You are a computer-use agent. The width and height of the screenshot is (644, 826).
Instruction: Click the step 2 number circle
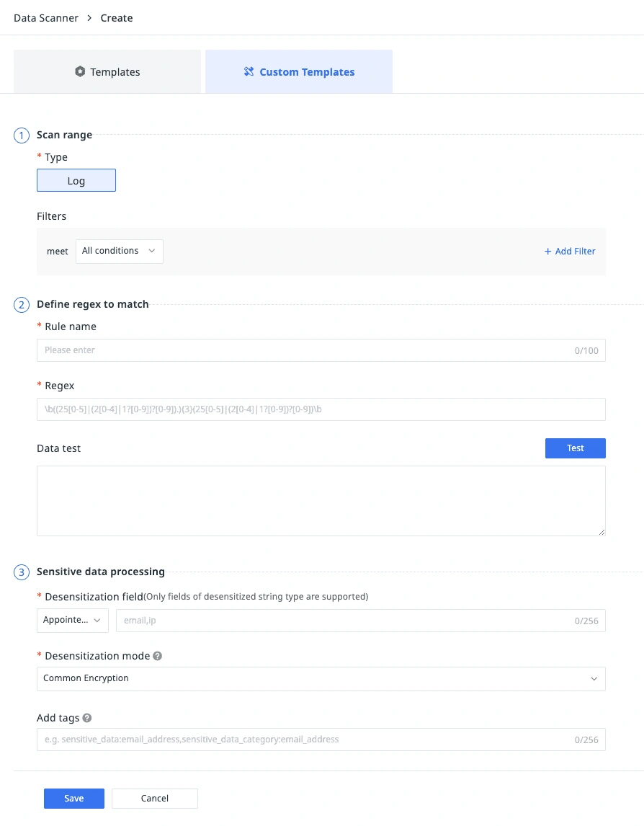[x=22, y=305]
